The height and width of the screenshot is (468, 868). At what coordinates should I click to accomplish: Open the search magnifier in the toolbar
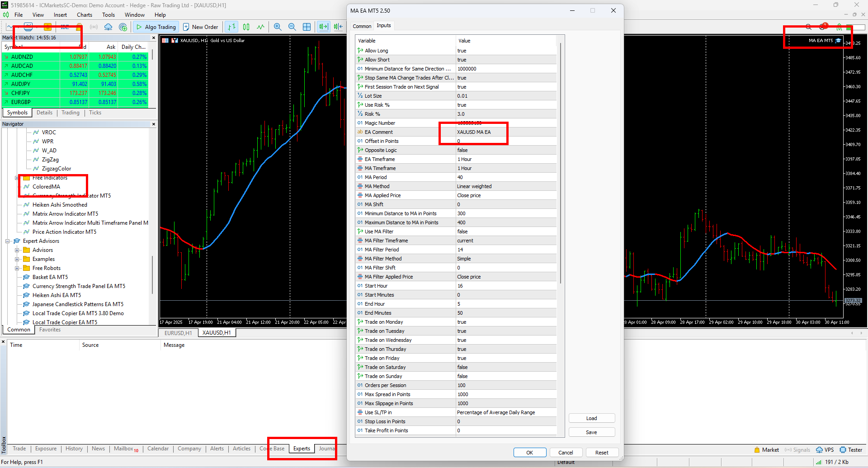pyautogui.click(x=809, y=27)
